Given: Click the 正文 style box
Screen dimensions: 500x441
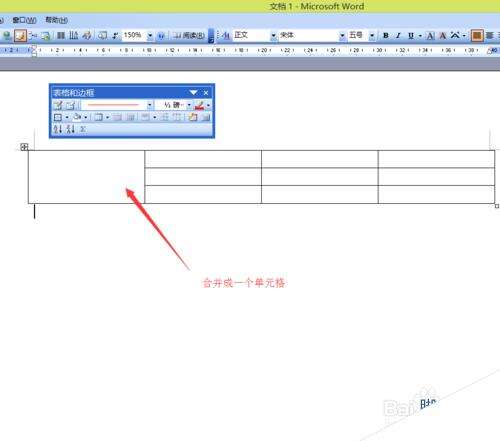Looking at the screenshot, I should click(x=251, y=35).
